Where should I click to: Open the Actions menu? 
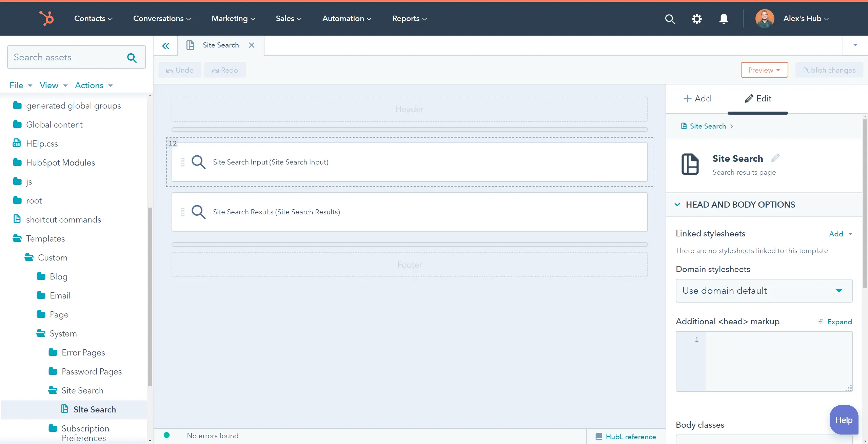[94, 85]
